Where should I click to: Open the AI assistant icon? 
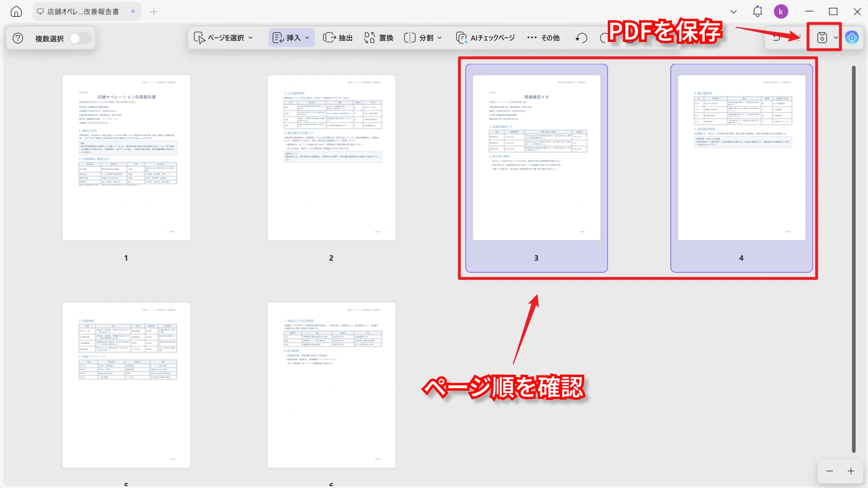point(852,37)
